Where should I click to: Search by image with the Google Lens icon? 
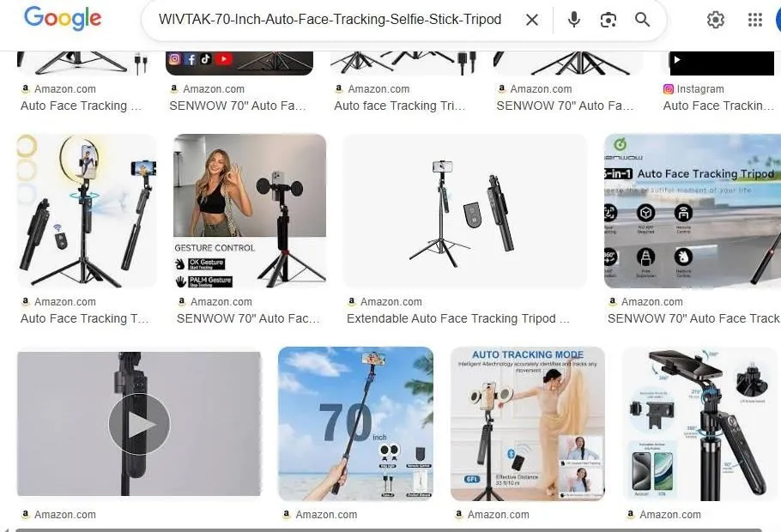click(608, 19)
